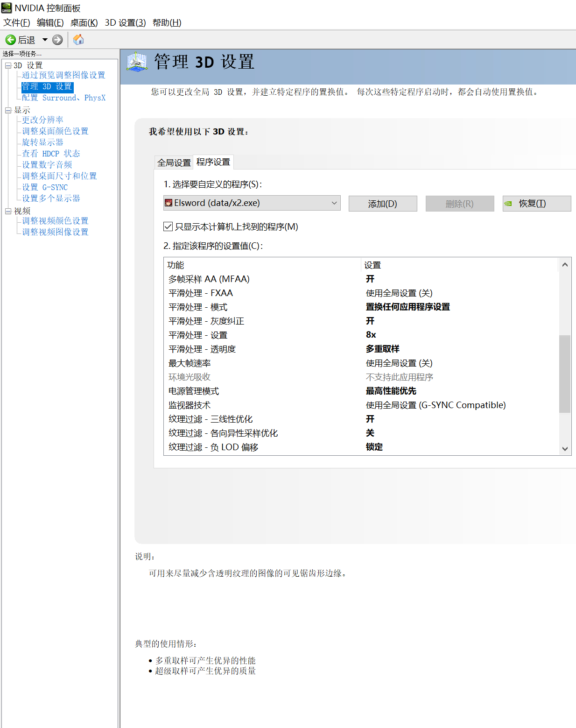Click the 8x antialiasing setting value
The image size is (576, 728).
pos(371,335)
